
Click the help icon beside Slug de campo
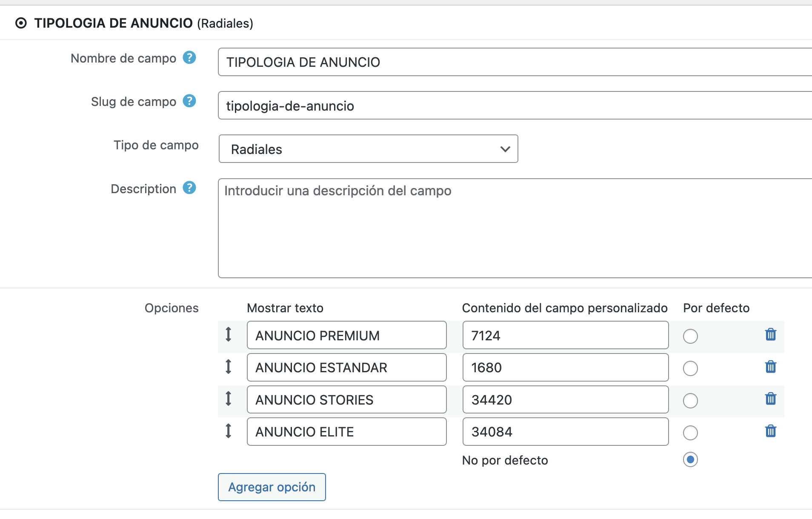coord(189,101)
